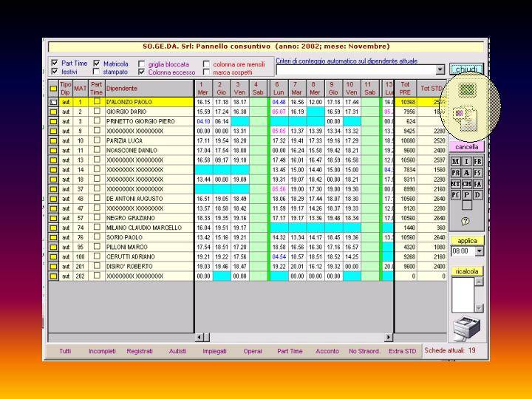Screen dimensions: 532x399
Task: Switch to the 'Incompleti' filter tab
Action: click(102, 351)
